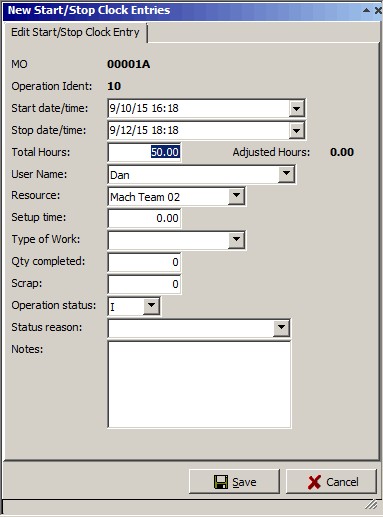Click the Scrap input field

144,284
